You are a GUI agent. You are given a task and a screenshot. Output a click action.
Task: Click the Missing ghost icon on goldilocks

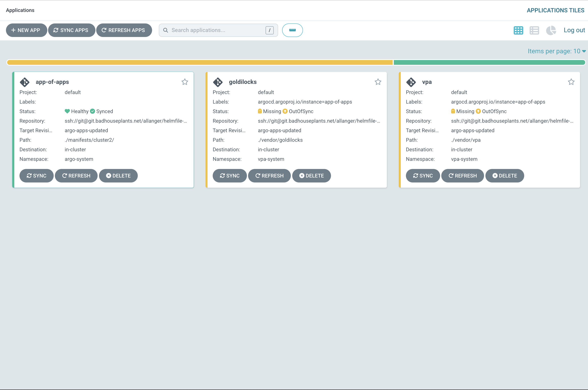260,111
